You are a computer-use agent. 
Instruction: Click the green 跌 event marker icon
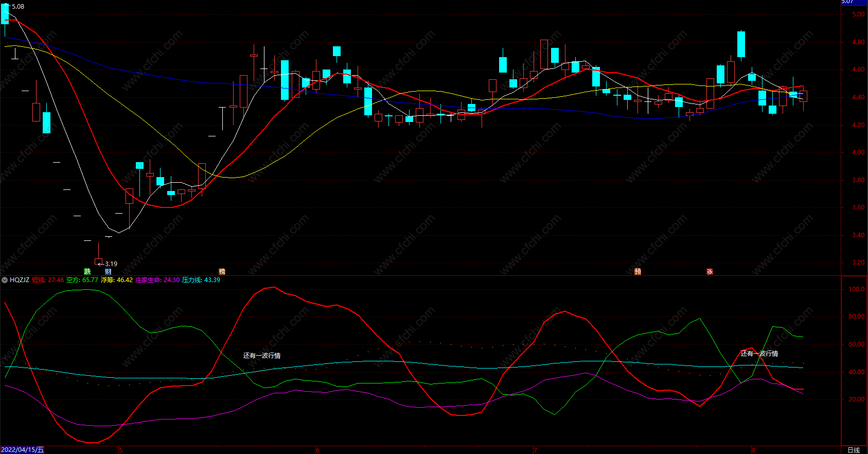(x=87, y=271)
